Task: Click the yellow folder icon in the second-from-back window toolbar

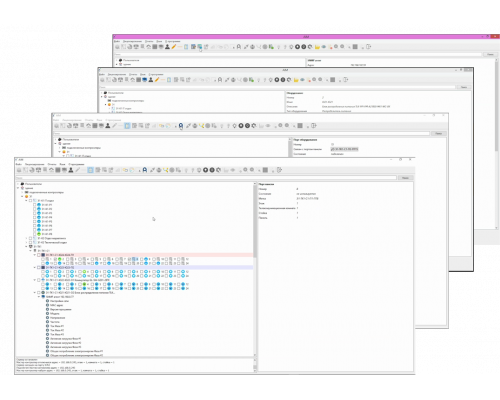Action: (296, 80)
